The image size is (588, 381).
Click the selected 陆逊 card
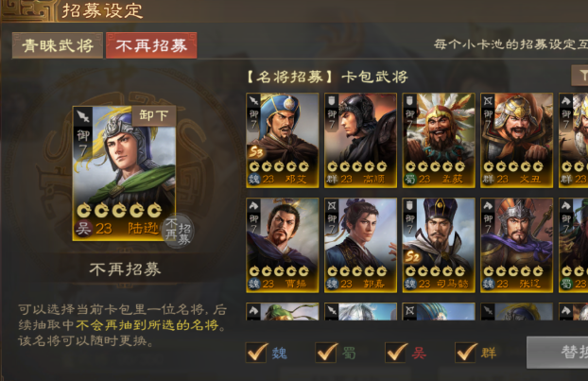click(124, 173)
